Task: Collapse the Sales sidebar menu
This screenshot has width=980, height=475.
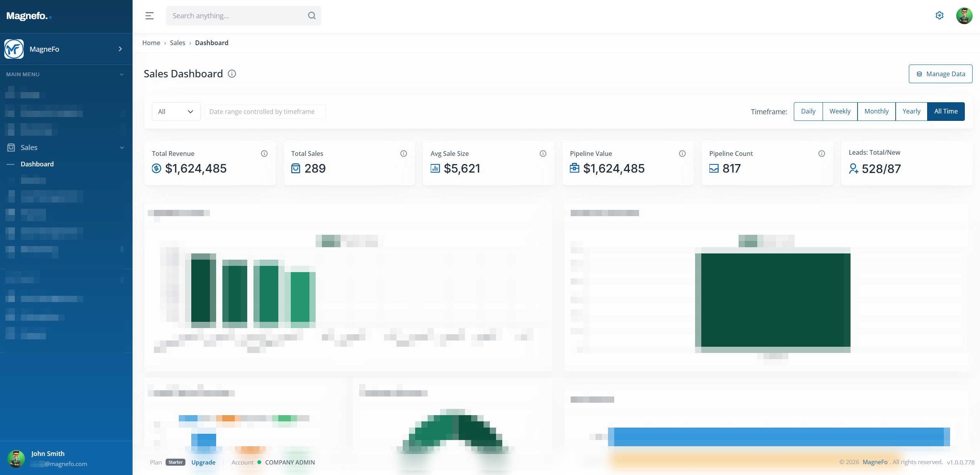Action: [122, 148]
